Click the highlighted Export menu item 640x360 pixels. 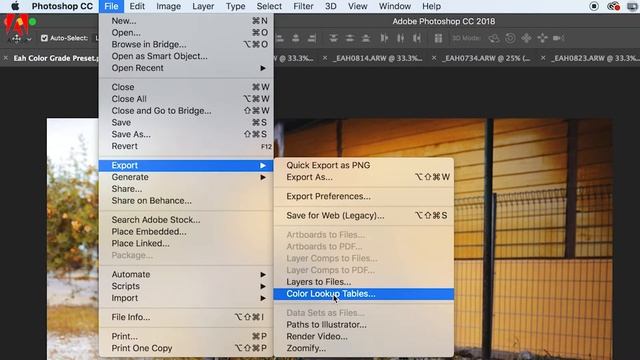(186, 165)
